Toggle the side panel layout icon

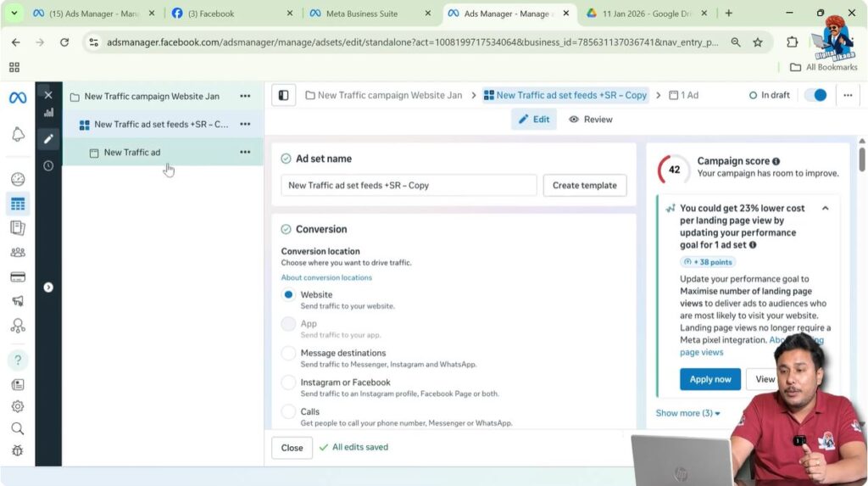click(x=283, y=96)
